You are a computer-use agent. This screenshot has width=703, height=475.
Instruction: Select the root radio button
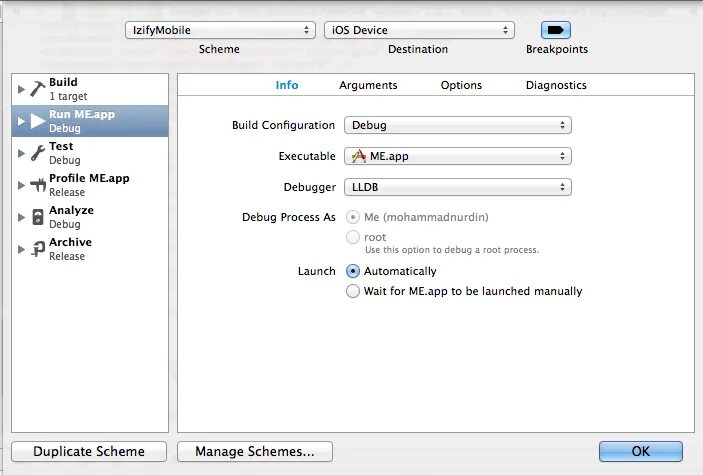click(353, 237)
